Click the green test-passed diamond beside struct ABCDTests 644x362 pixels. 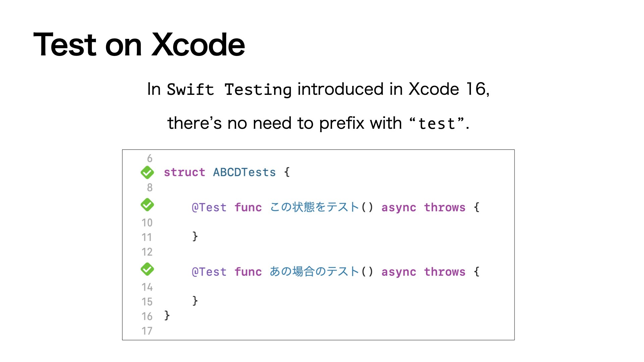tap(148, 172)
